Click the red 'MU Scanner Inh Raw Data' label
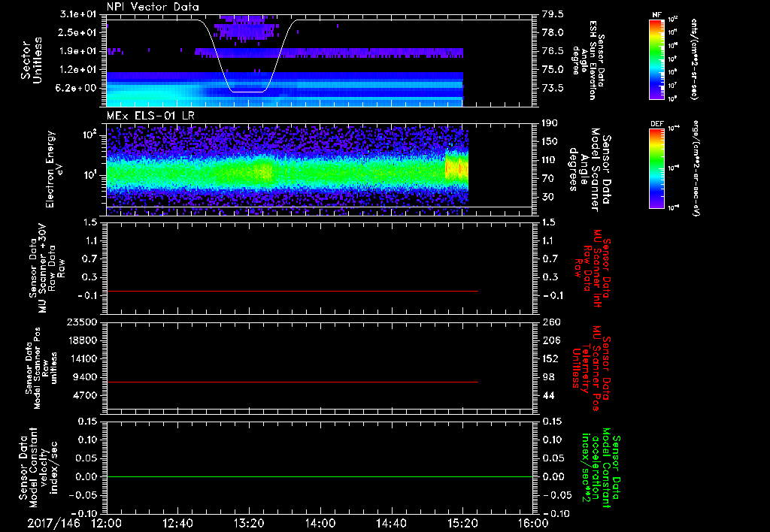Image resolution: width=770 pixels, height=532 pixels. point(593,268)
